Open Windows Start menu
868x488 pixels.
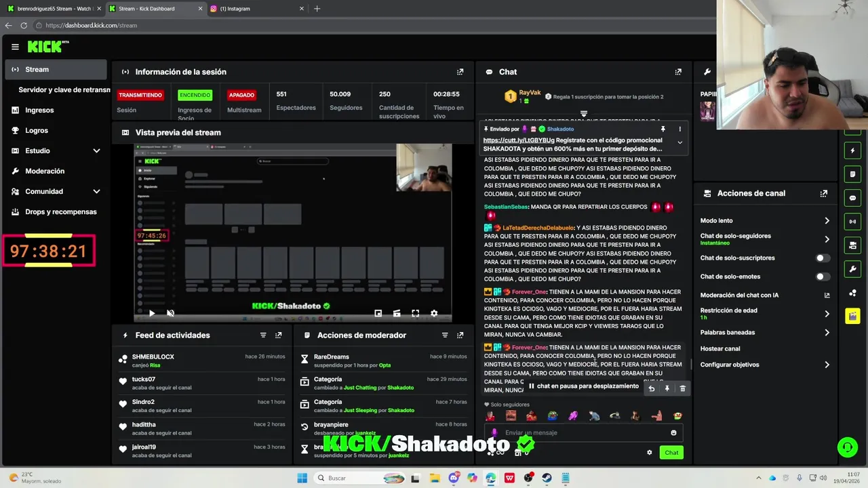302,478
